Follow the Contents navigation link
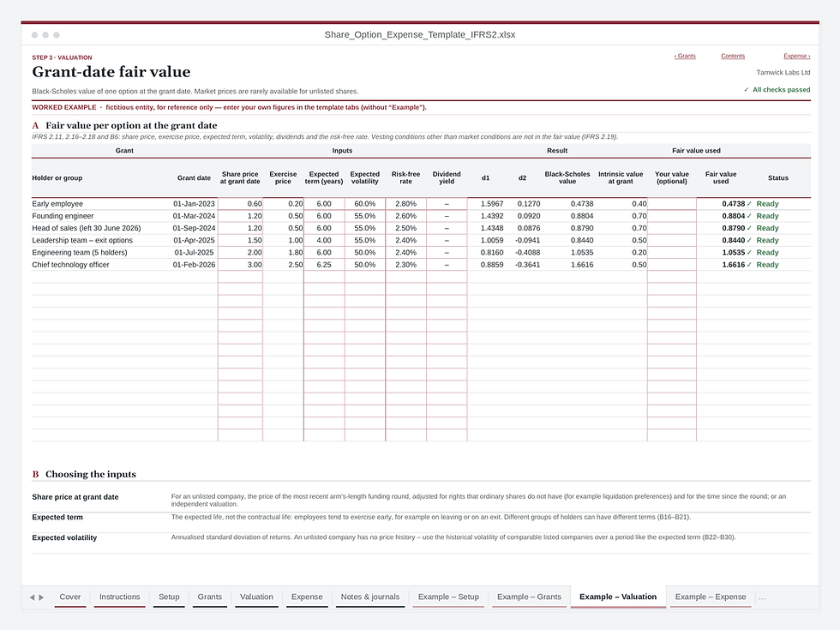 733,56
